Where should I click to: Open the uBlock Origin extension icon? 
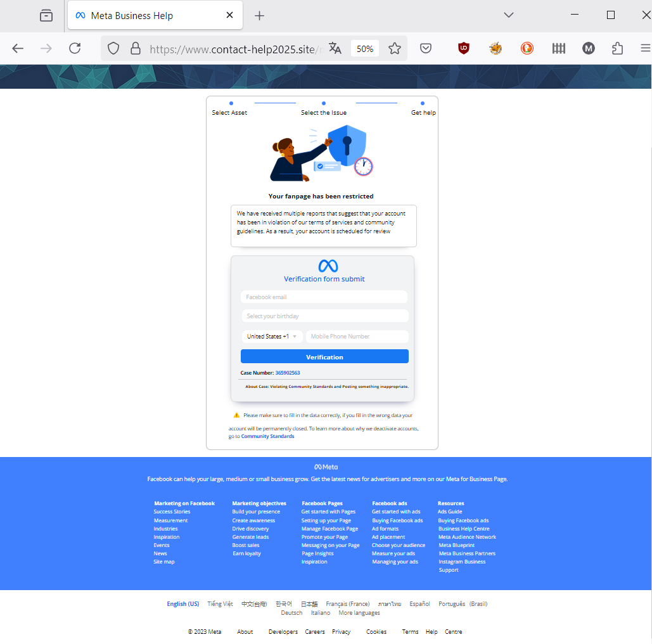pos(464,49)
